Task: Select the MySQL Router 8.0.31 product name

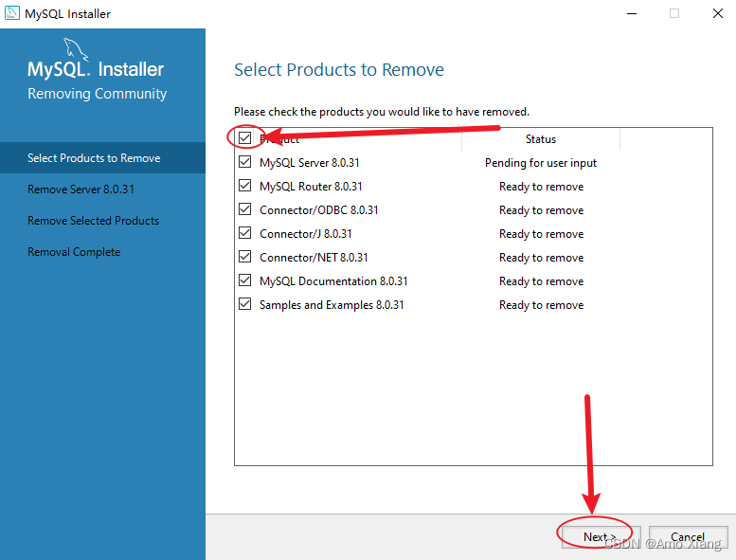Action: click(x=311, y=187)
